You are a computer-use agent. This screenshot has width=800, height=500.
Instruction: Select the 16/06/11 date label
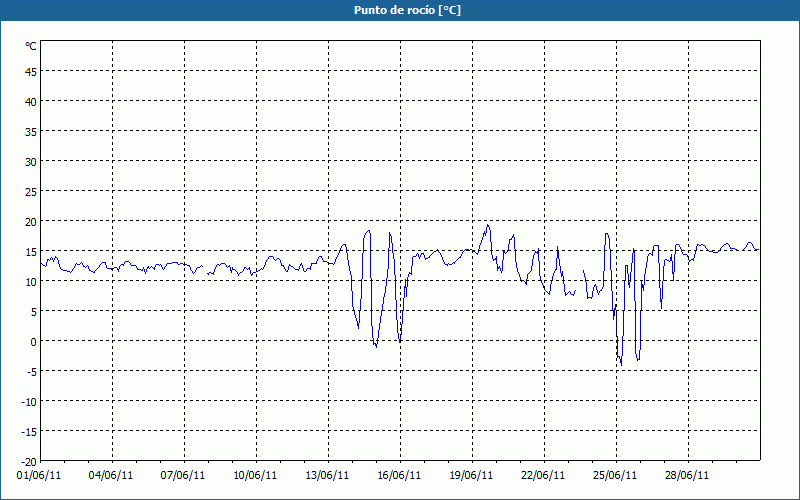(399, 476)
